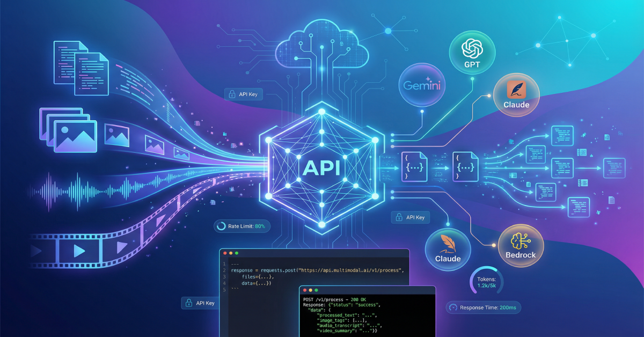This screenshot has width=644, height=337.
Task: Open the Response Time details
Action: click(x=483, y=307)
